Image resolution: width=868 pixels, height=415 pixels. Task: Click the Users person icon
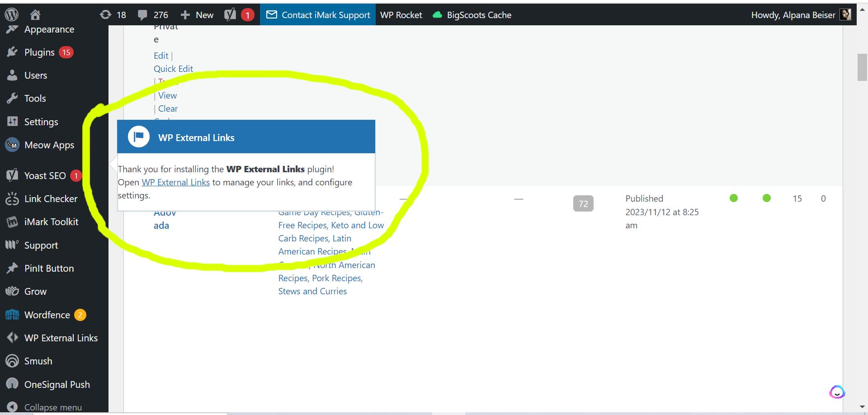12,75
